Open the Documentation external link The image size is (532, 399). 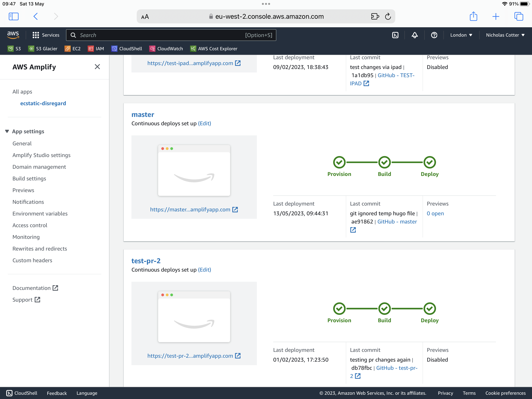(35, 288)
